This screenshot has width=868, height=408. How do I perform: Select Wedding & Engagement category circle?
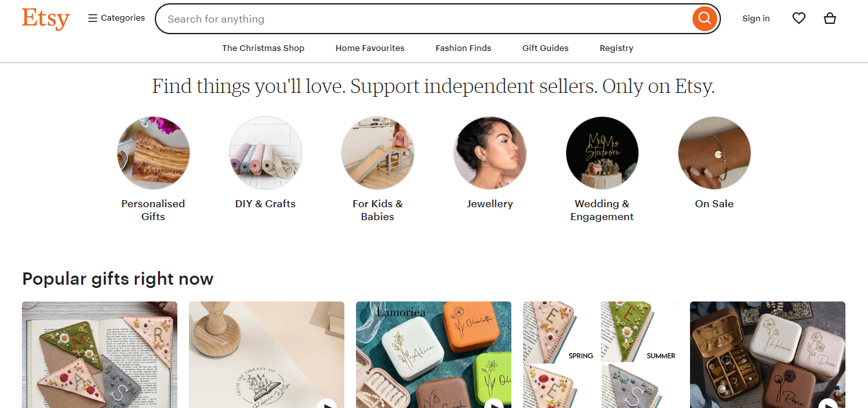(x=602, y=153)
